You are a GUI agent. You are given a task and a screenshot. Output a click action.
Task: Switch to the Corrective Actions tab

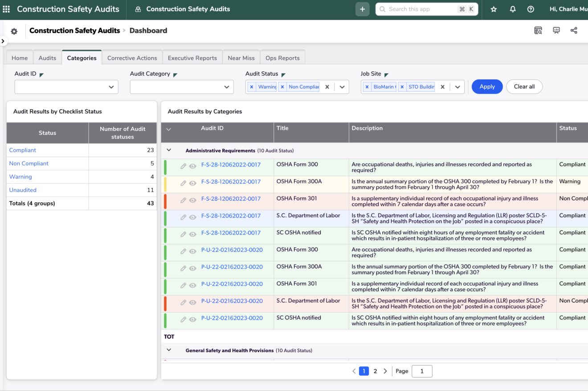click(132, 58)
